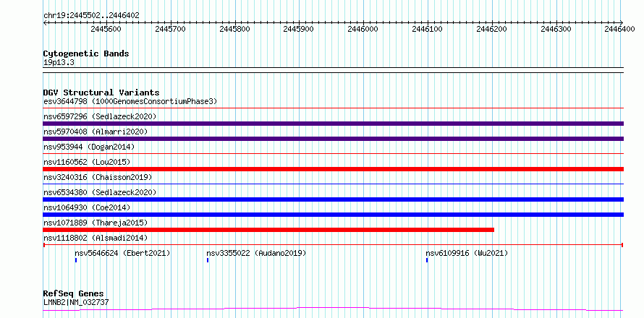Click the small blue marker under nsv6109916
This screenshot has height=318, width=644.
(427, 260)
